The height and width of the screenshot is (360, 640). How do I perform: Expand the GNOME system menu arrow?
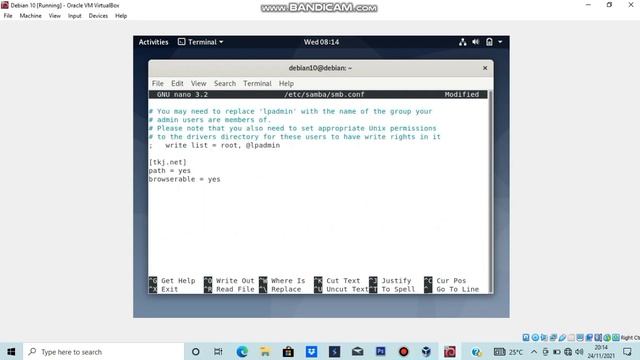500,42
